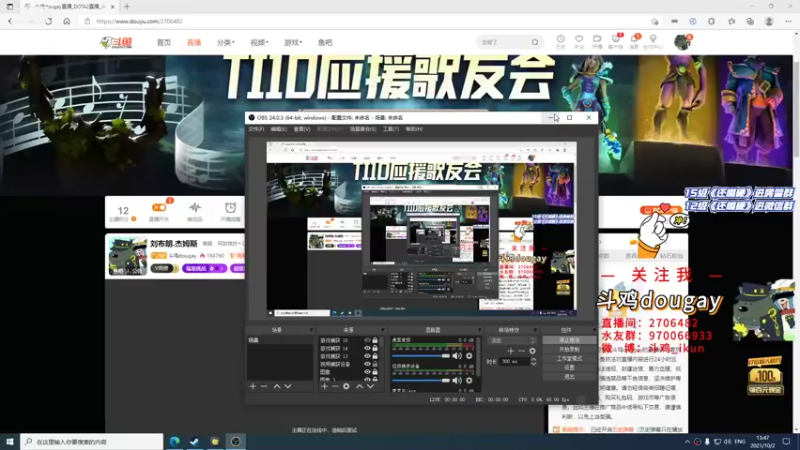Open Settings from OBS controls panel
800x450 pixels.
pos(569,367)
